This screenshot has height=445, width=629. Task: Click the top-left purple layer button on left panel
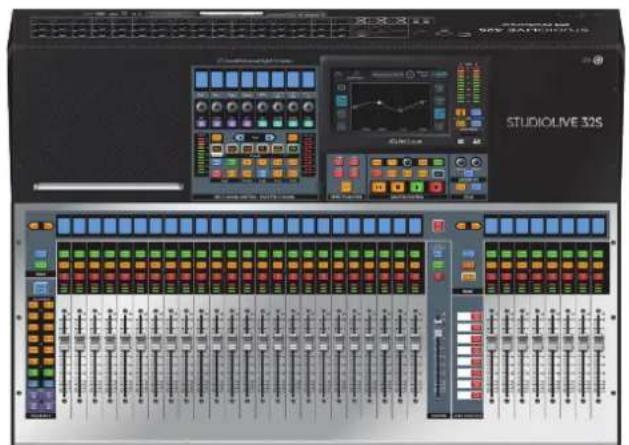point(33,396)
